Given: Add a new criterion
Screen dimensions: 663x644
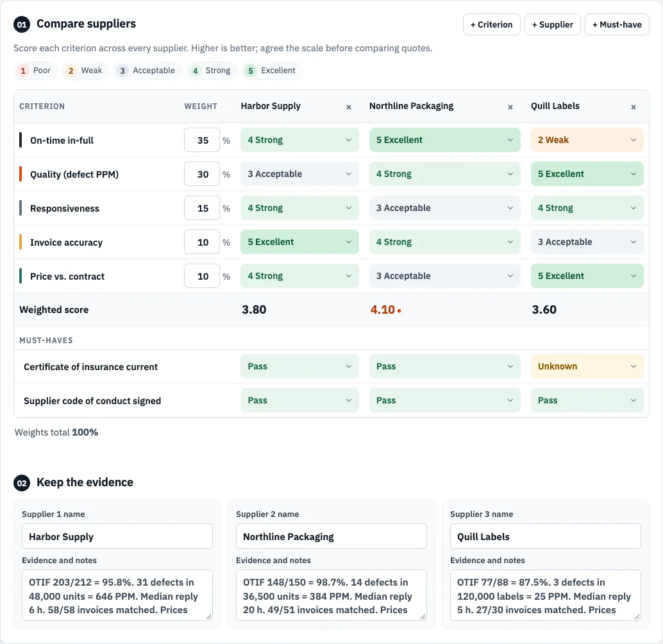Looking at the screenshot, I should (x=491, y=24).
